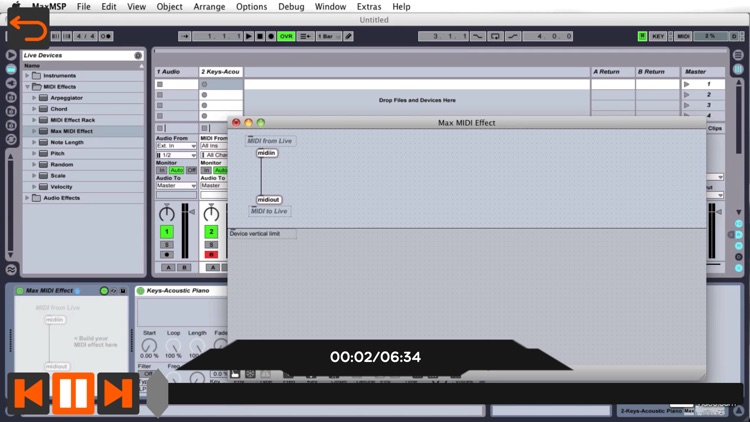Open the 1/2 input channel dropdown
The height and width of the screenshot is (422, 750).
pyautogui.click(x=176, y=155)
